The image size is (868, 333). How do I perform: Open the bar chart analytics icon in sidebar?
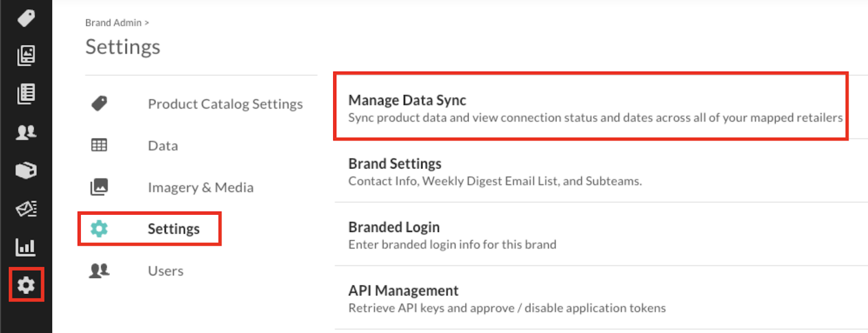[x=25, y=247]
